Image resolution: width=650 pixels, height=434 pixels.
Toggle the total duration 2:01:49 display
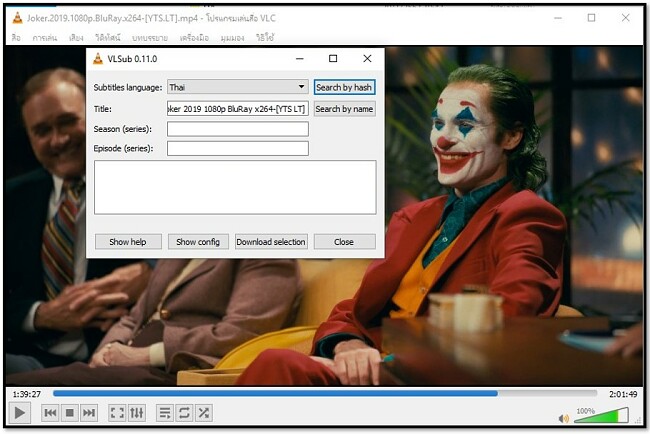point(623,394)
